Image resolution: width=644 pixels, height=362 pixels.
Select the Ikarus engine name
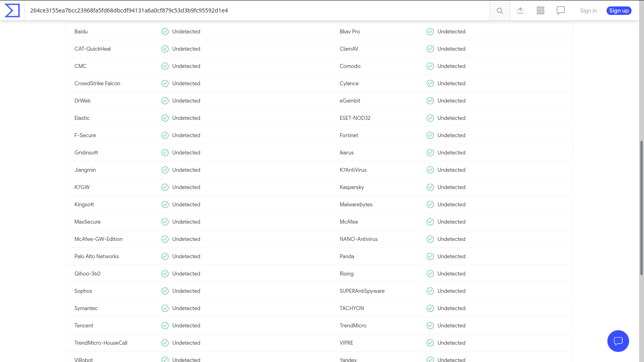(347, 152)
